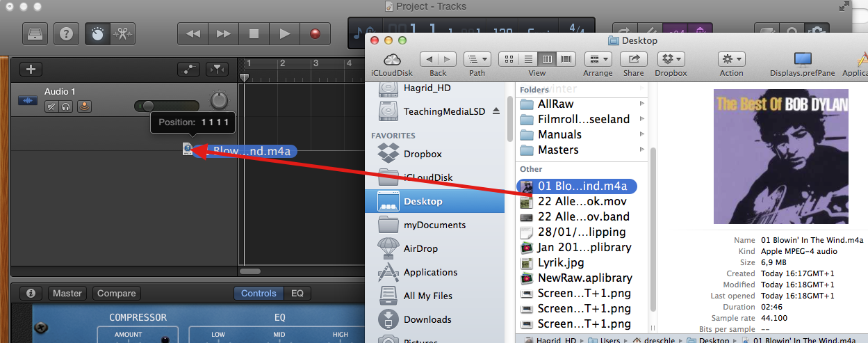Image resolution: width=868 pixels, height=343 pixels.
Task: Solo the Audio 1 track with headphones
Action: coord(65,106)
